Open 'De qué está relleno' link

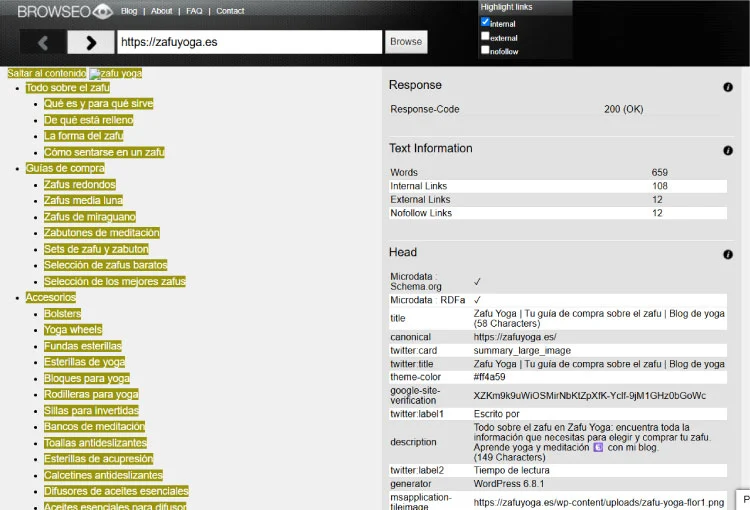[88, 120]
